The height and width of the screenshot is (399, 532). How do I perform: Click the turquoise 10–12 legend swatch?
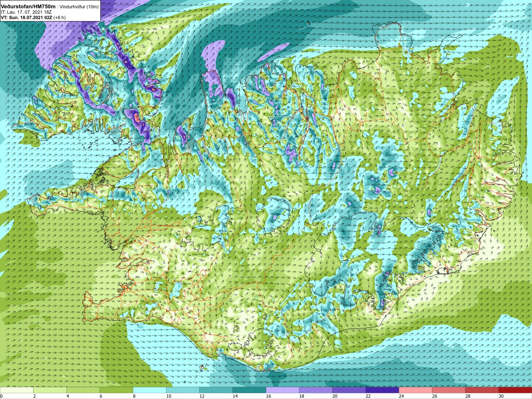pyautogui.click(x=183, y=390)
